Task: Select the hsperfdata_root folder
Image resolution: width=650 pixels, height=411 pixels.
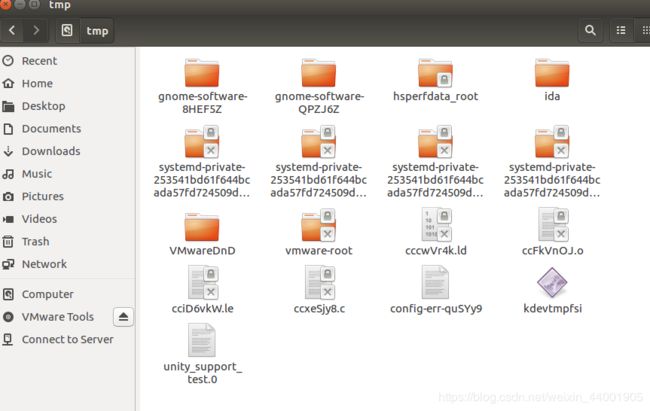Action: [x=435, y=80]
